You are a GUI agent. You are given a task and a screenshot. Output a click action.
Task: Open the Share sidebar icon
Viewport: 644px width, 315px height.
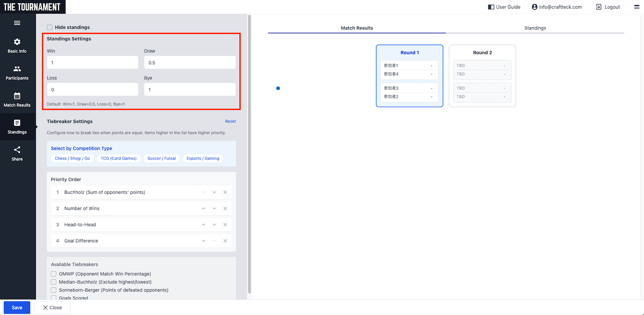17,150
